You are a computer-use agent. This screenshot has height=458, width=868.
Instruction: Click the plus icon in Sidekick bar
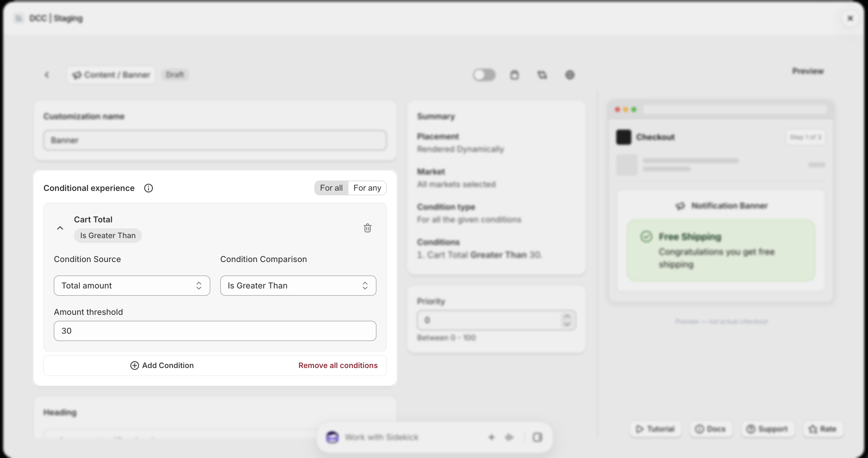[491, 437]
